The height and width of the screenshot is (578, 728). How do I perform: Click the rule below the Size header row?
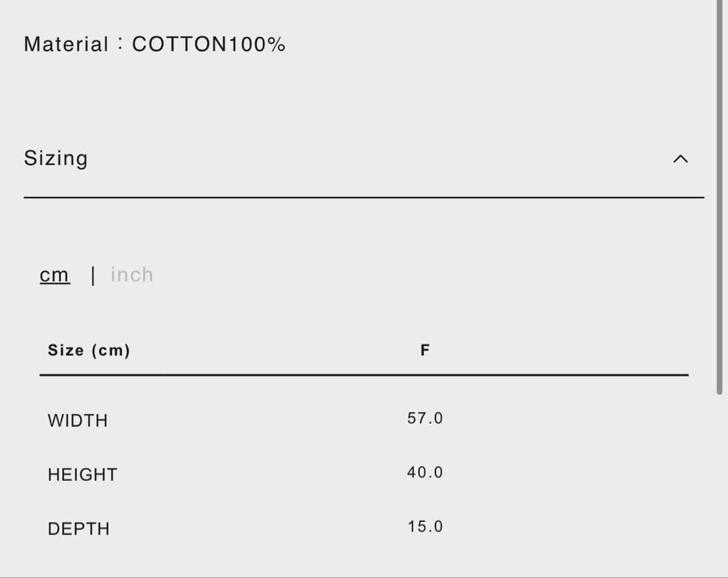364,375
